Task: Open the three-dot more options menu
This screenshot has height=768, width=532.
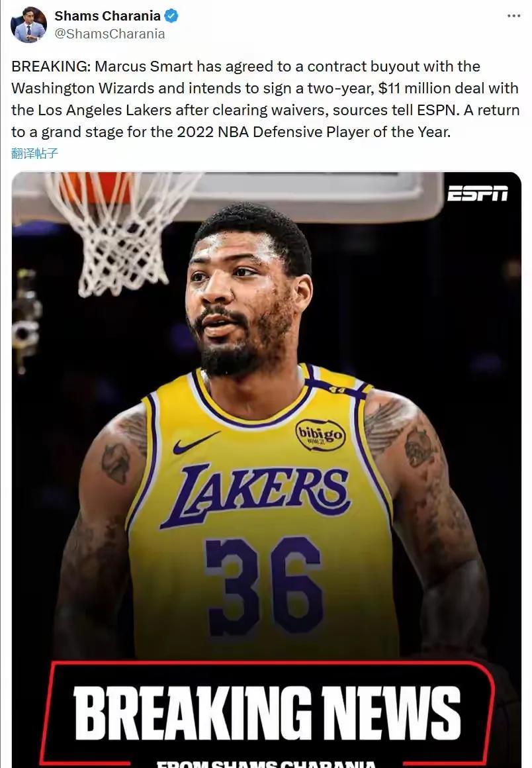Action: pyautogui.click(x=513, y=16)
